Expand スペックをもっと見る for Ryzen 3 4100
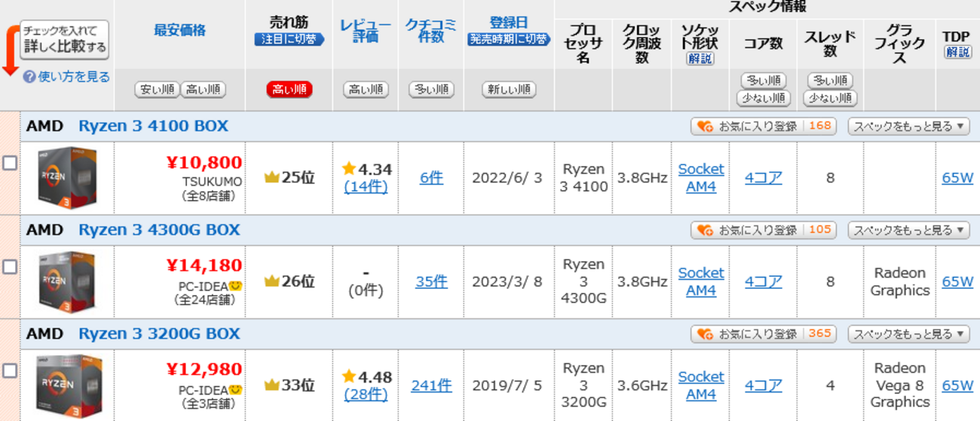Screen dimensions: 980x421 tap(908, 126)
